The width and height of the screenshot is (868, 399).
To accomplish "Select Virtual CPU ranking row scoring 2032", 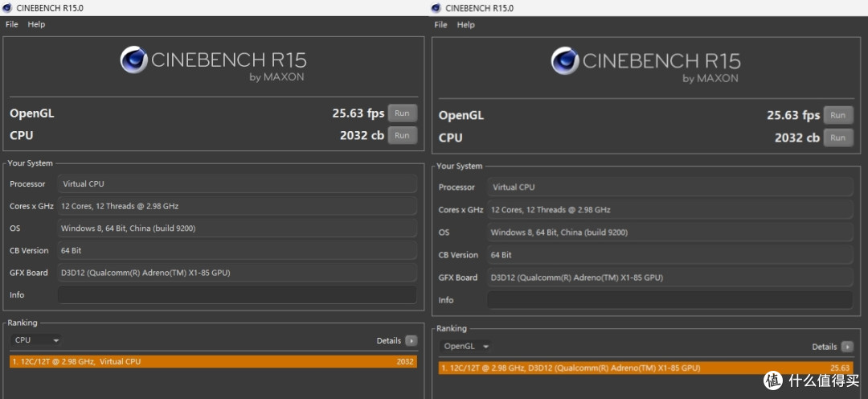I will pyautogui.click(x=213, y=361).
